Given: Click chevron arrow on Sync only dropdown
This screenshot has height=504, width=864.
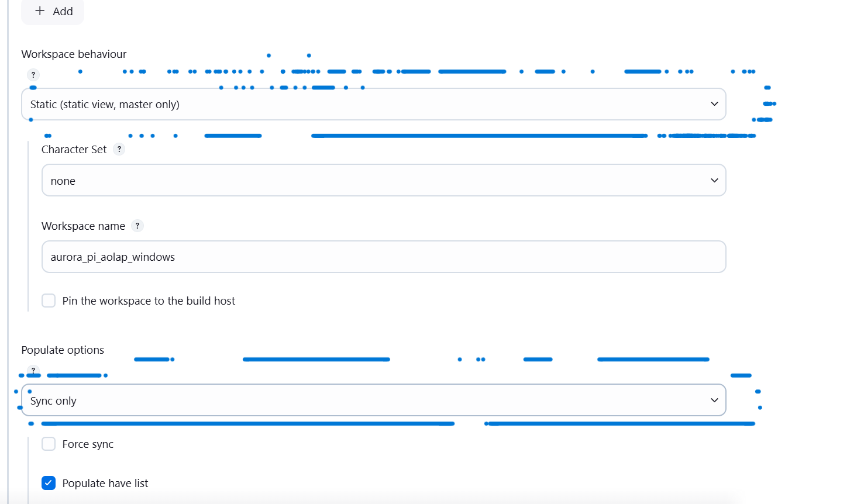Looking at the screenshot, I should click(714, 401).
